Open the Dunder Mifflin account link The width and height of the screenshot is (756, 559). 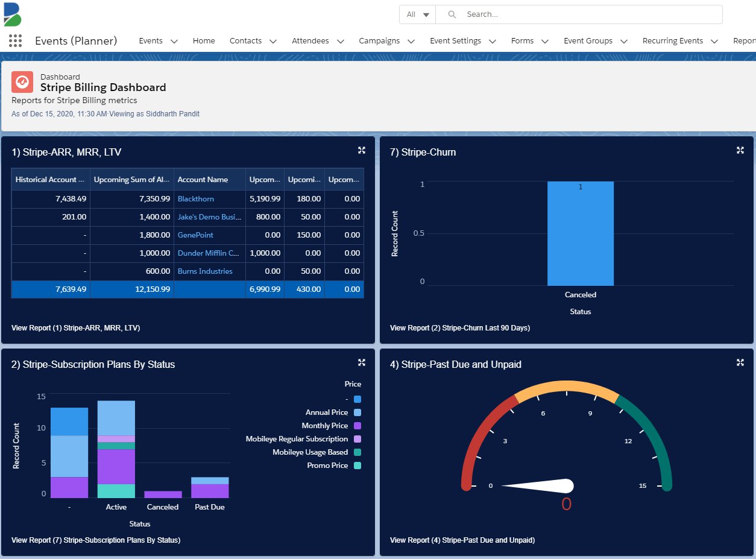[209, 253]
